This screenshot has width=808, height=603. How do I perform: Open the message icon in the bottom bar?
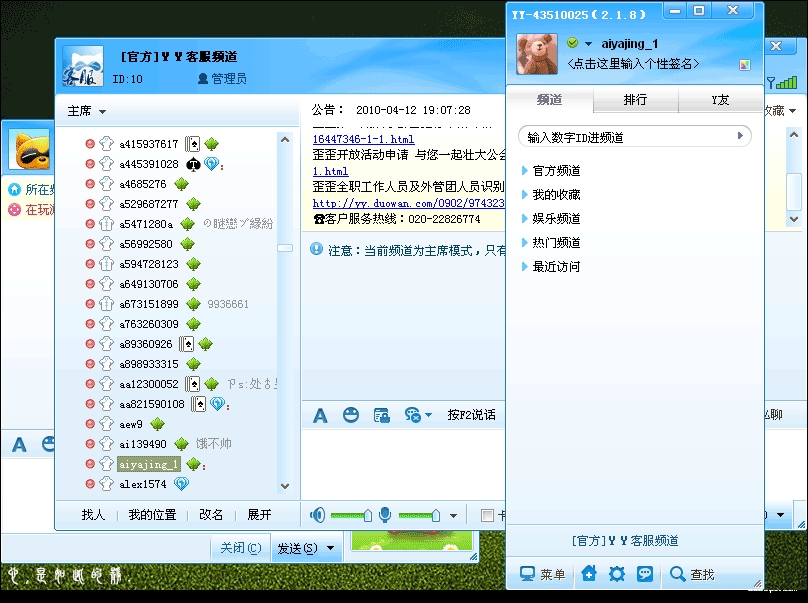pos(647,574)
